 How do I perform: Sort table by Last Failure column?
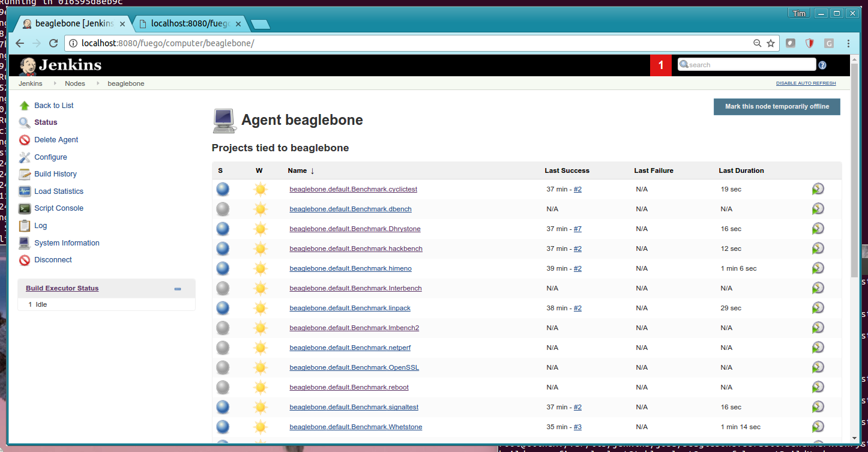[654, 170]
